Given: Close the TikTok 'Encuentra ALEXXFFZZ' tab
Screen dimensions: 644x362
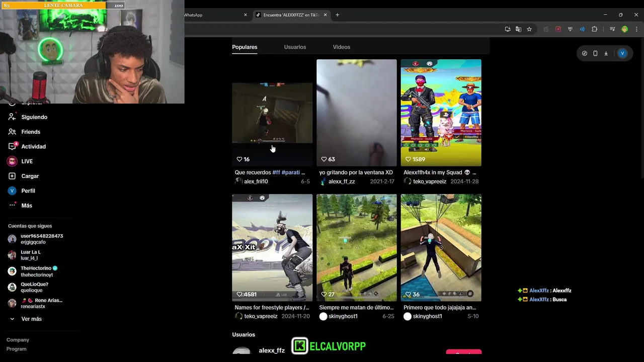Looking at the screenshot, I should [x=325, y=15].
